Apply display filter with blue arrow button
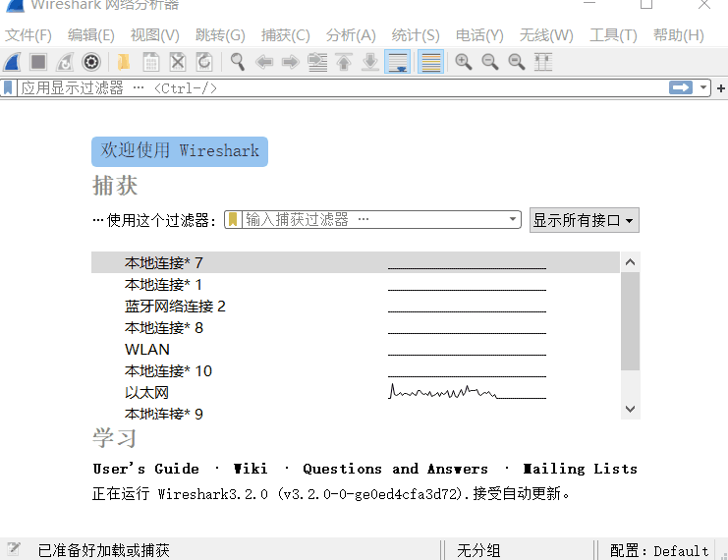This screenshot has height=560, width=728. (681, 87)
